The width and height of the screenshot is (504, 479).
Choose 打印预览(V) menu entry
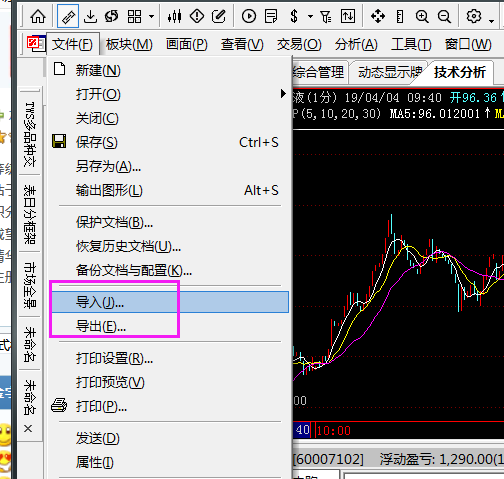pos(169,382)
